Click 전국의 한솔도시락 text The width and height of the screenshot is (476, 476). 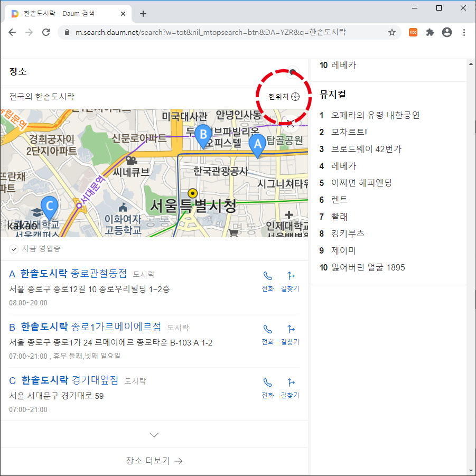(42, 97)
